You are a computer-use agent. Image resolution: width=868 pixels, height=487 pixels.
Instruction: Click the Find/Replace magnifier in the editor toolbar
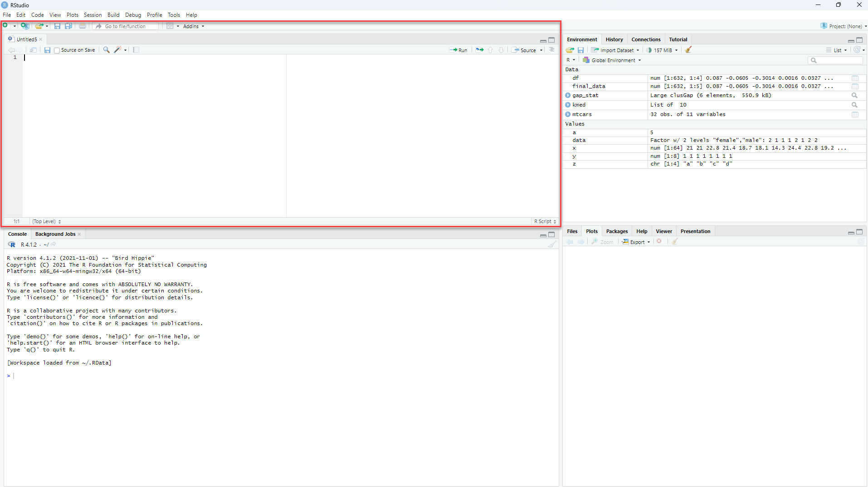[106, 50]
